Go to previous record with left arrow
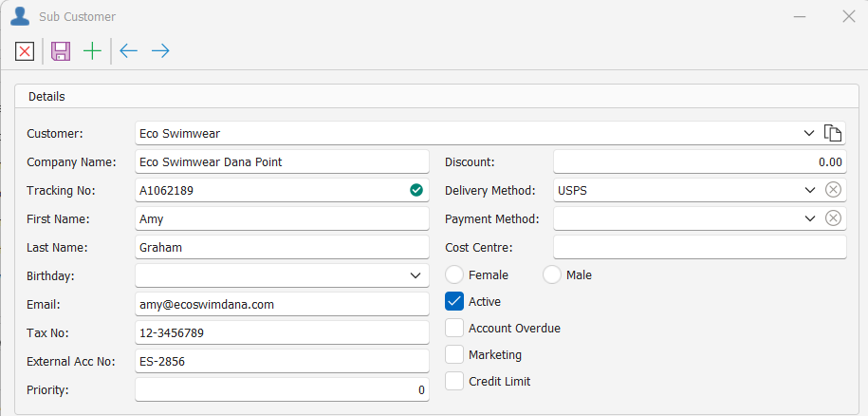868x416 pixels. coord(128,51)
